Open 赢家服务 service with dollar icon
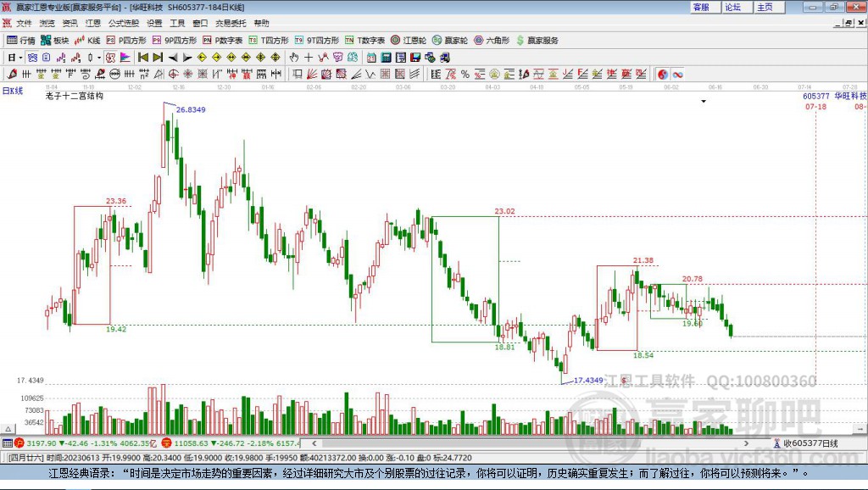Screen dimensions: 868x490 [537, 41]
